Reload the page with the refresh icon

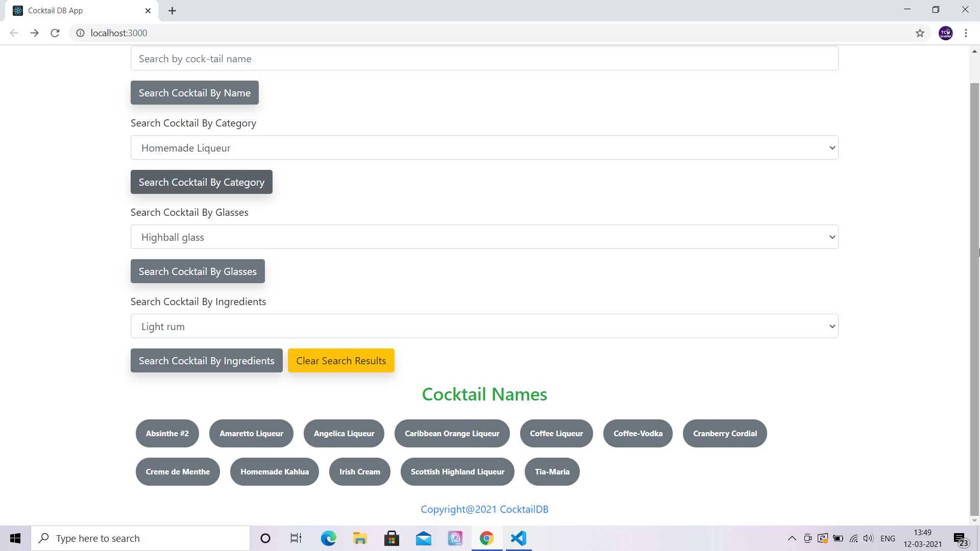[55, 33]
